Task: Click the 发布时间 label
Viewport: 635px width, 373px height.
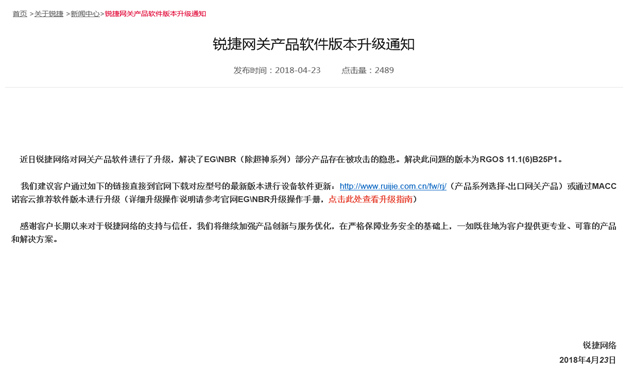Action: click(x=250, y=70)
